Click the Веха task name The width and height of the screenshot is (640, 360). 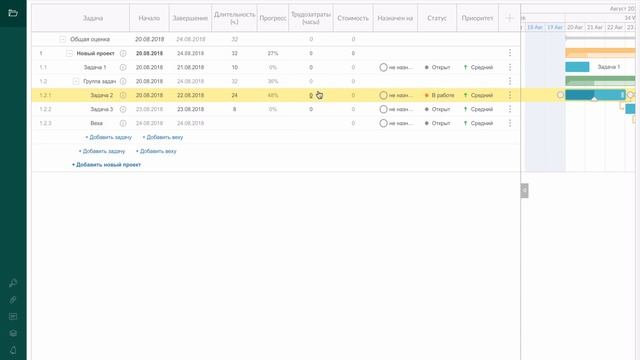(x=96, y=123)
